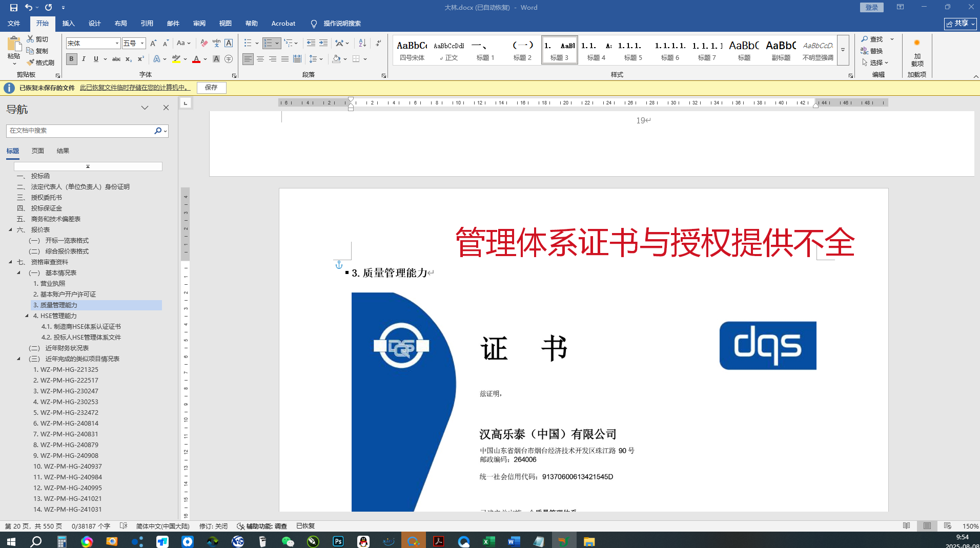Apply the 副标题 style from the gallery

781,50
